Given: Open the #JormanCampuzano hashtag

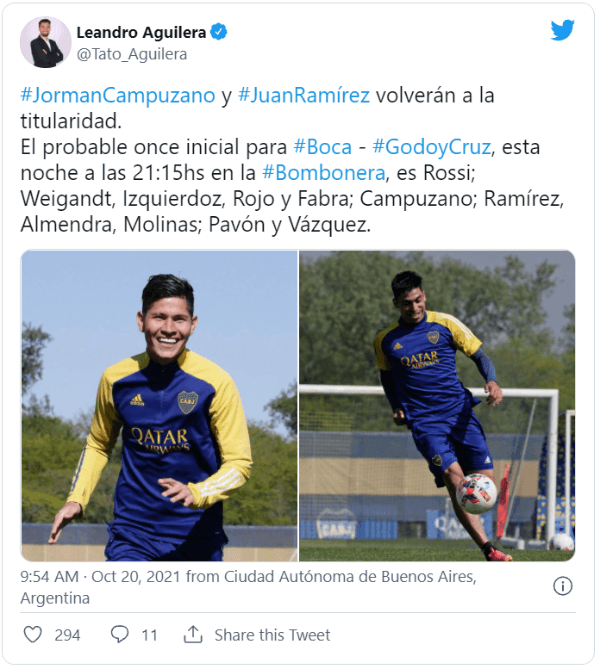Looking at the screenshot, I should 118,95.
